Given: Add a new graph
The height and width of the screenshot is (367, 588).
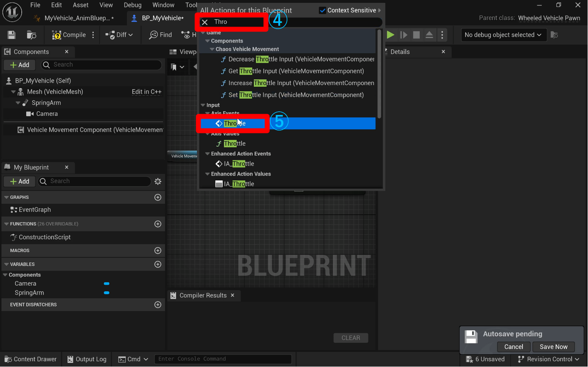Looking at the screenshot, I should click(x=158, y=197).
